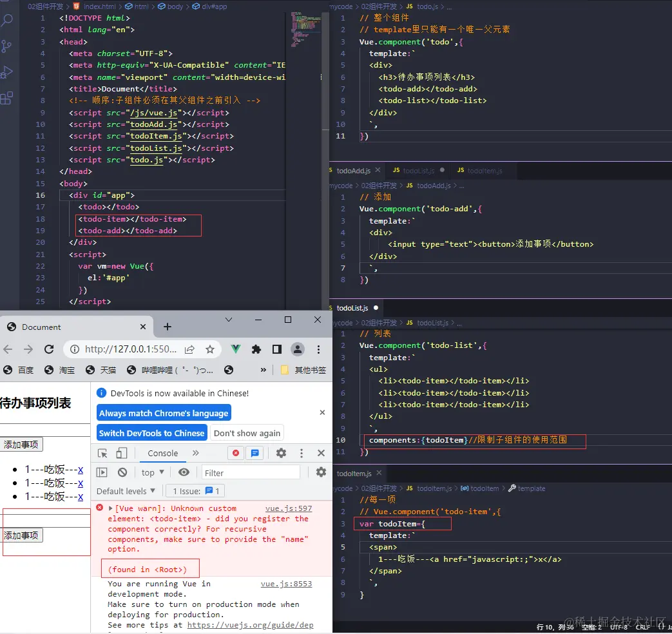The width and height of the screenshot is (672, 634).
Task: Select the DevTools inspect element tool
Action: 102,453
